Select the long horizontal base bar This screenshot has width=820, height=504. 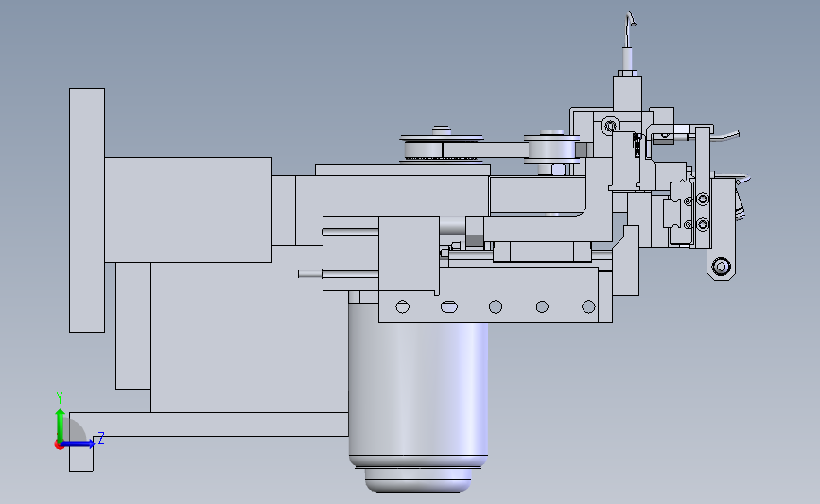[209, 424]
